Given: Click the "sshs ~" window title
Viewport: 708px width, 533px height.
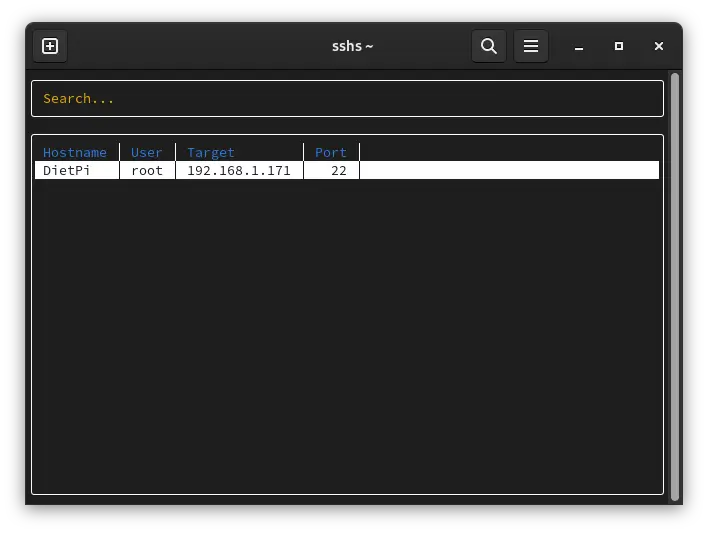Looking at the screenshot, I should 352,46.
